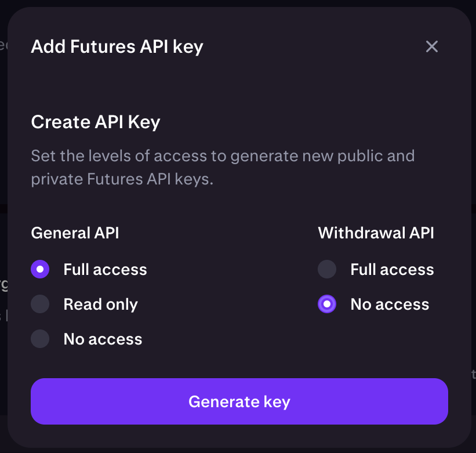Viewport: 476px width, 453px height.
Task: Click the "No access" label under Withdrawal API
Action: [390, 304]
